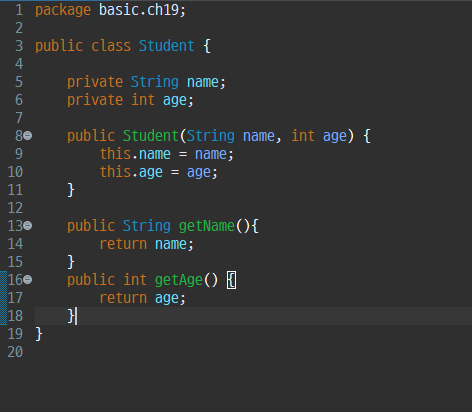Click the 'package' keyword on line 1
This screenshot has height=412, width=472.
pyautogui.click(x=63, y=10)
